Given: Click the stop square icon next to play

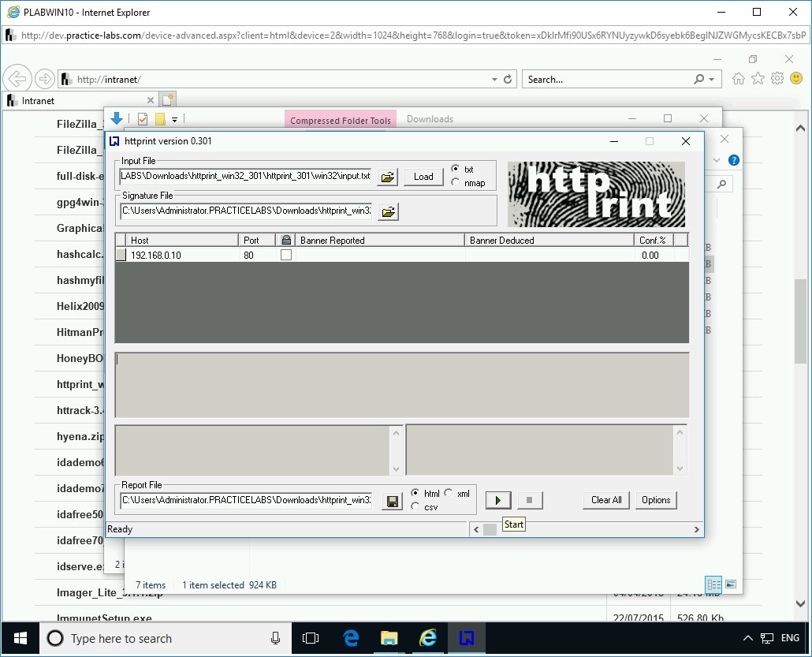Looking at the screenshot, I should (x=529, y=500).
